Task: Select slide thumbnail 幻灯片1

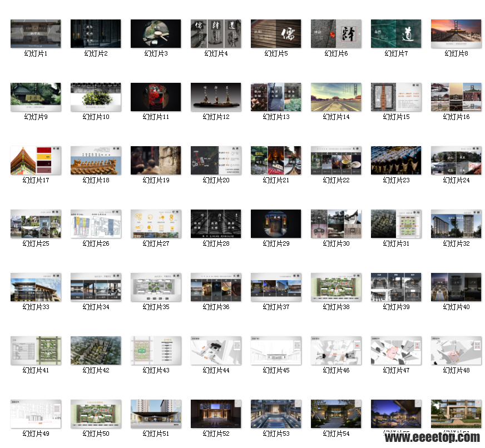Action: point(36,34)
